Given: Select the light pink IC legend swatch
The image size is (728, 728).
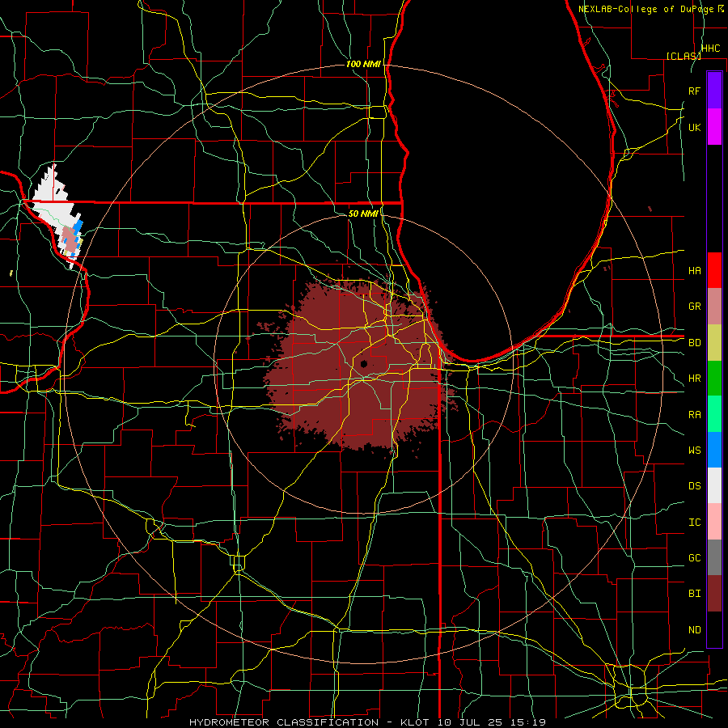Looking at the screenshot, I should 714,522.
